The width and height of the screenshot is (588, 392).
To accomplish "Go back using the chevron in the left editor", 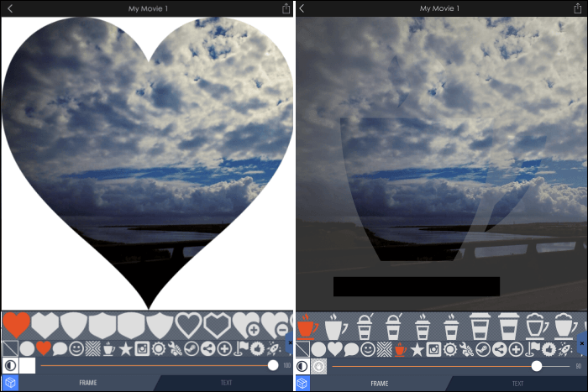I will point(8,8).
